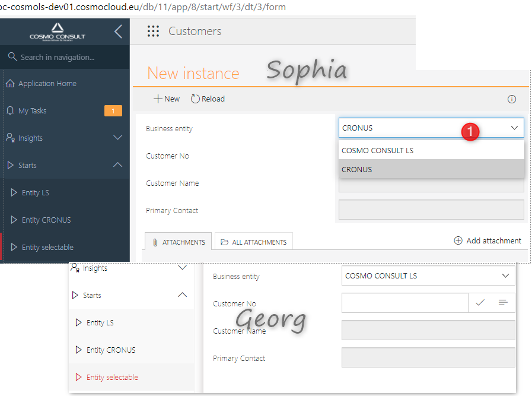Click the Customer No label in Sophia's form

(x=167, y=156)
